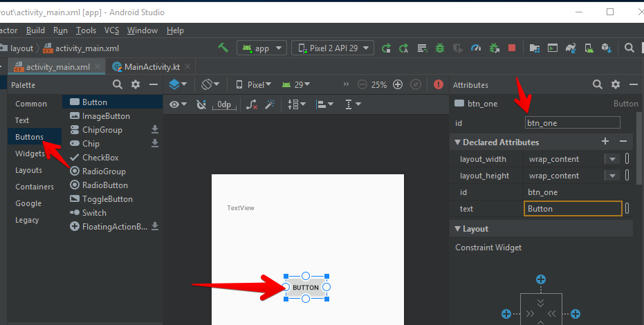
Task: Click the red Stop button in toolbar
Action: tap(512, 48)
